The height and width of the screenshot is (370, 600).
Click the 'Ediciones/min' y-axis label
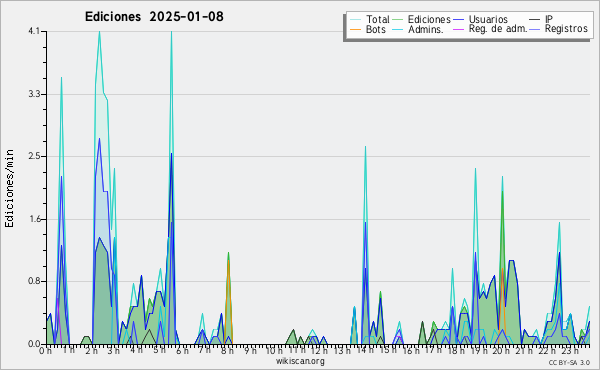point(9,188)
